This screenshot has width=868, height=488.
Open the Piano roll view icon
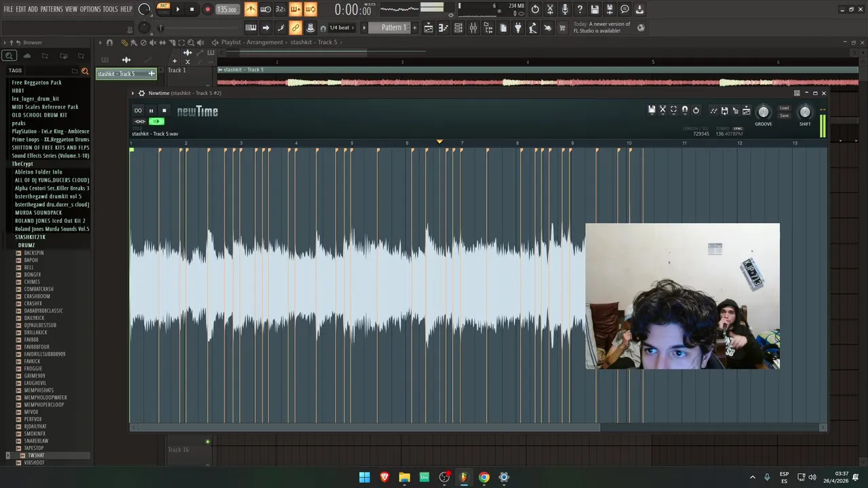[x=443, y=28]
